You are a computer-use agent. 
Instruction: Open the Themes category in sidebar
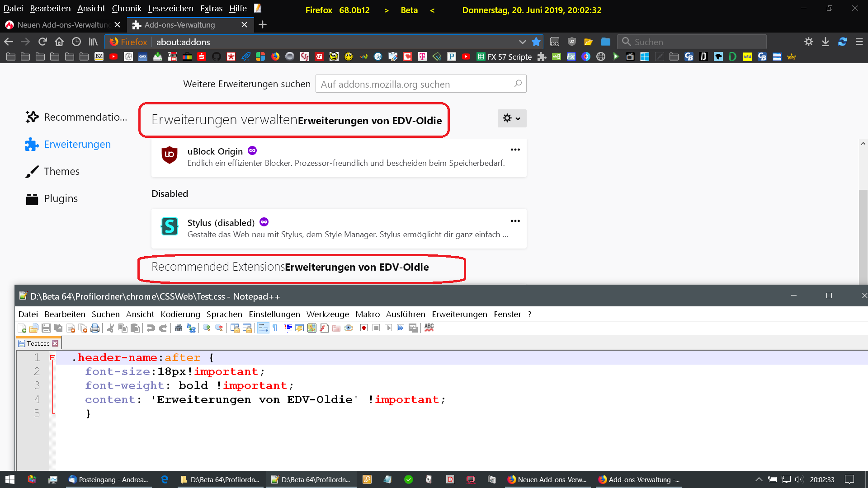coord(61,171)
